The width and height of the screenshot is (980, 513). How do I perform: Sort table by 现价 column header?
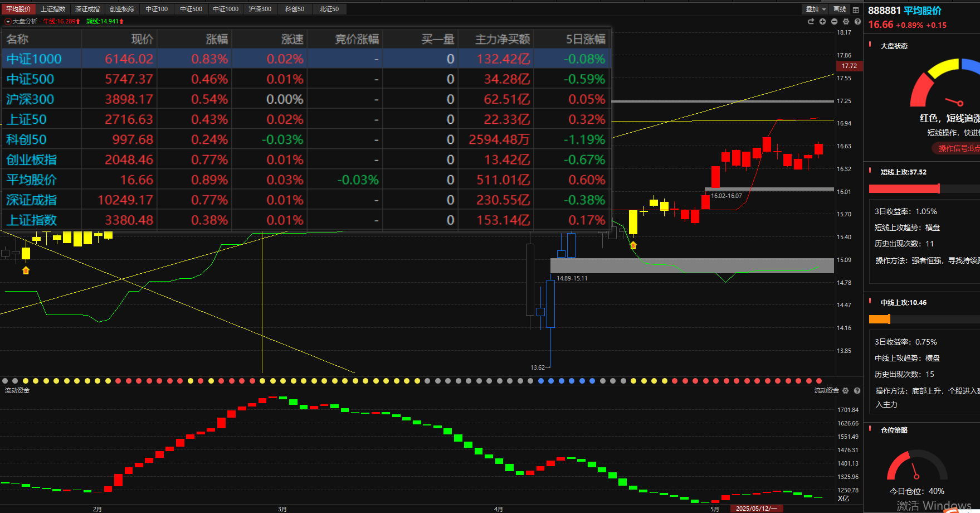[120, 39]
